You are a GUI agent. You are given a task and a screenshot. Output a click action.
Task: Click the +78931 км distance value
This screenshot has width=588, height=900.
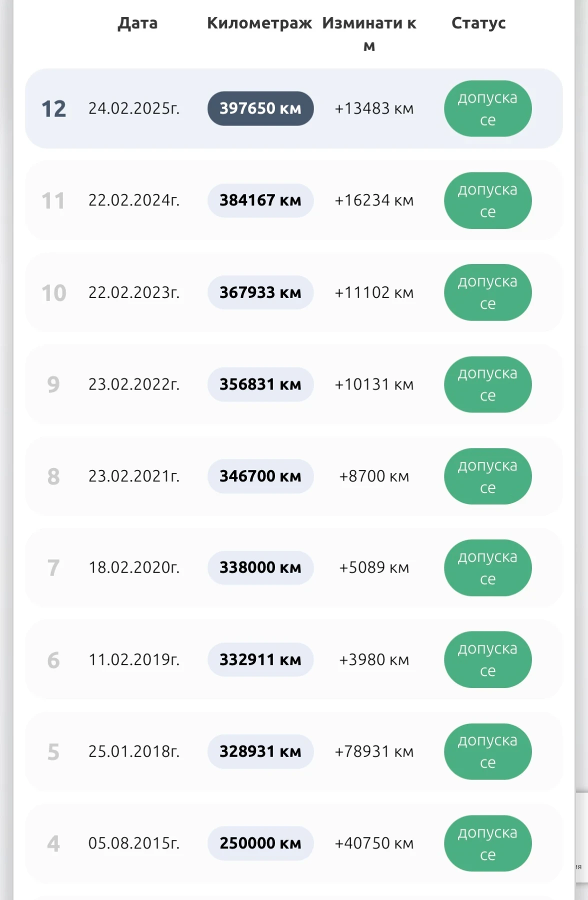point(374,751)
